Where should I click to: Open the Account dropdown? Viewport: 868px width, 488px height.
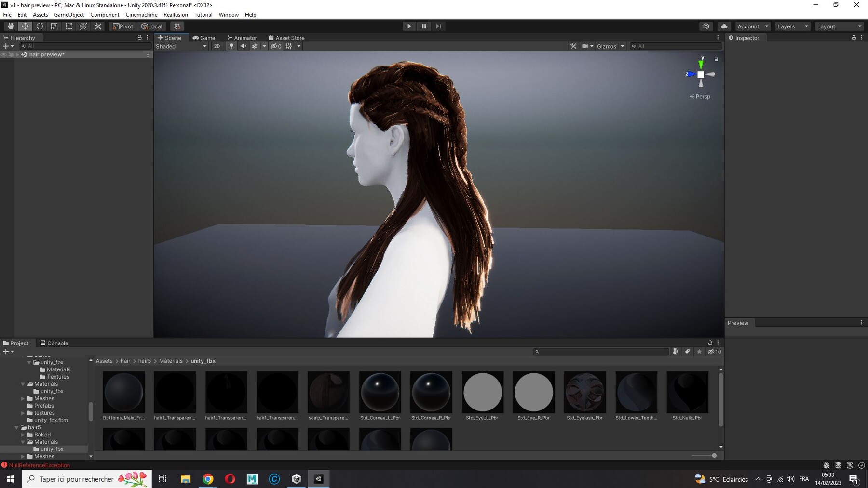(753, 26)
